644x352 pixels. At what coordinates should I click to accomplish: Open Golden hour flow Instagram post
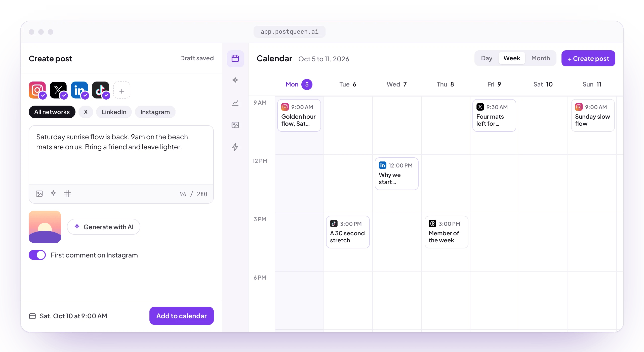point(299,115)
